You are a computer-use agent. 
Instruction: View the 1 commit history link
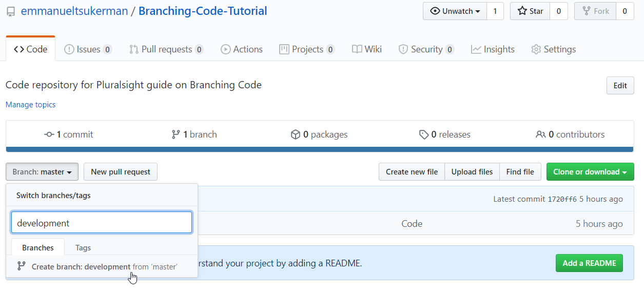[69, 134]
